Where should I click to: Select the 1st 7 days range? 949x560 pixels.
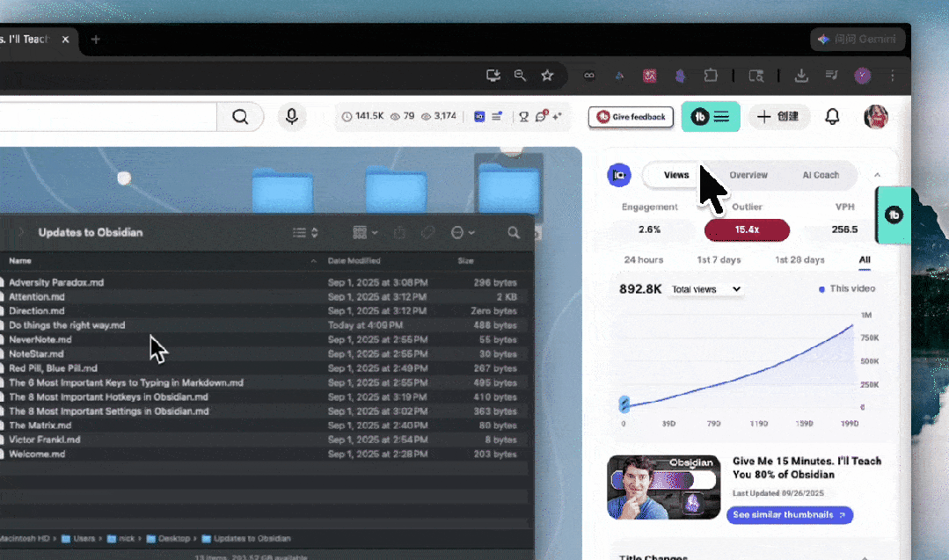coord(719,259)
